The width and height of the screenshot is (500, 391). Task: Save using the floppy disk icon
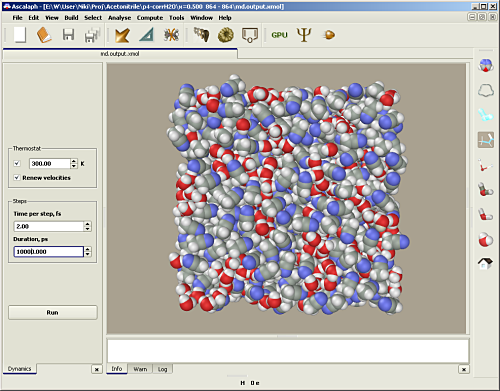point(68,35)
